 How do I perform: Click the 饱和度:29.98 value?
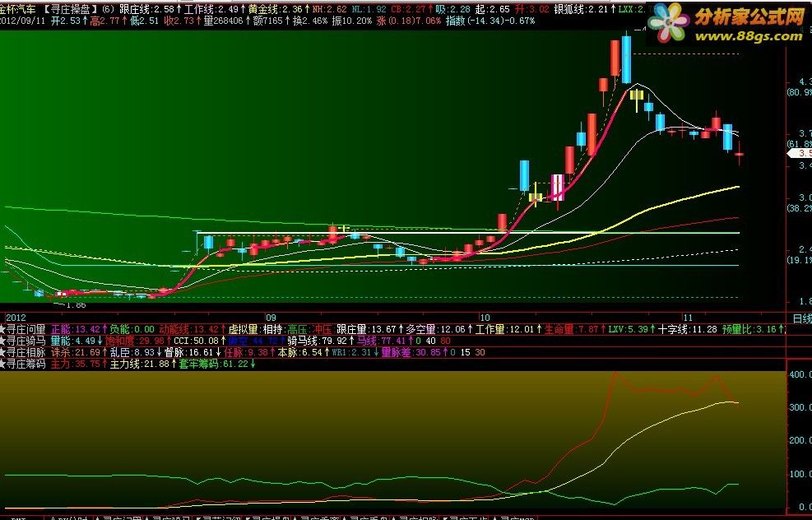135,341
